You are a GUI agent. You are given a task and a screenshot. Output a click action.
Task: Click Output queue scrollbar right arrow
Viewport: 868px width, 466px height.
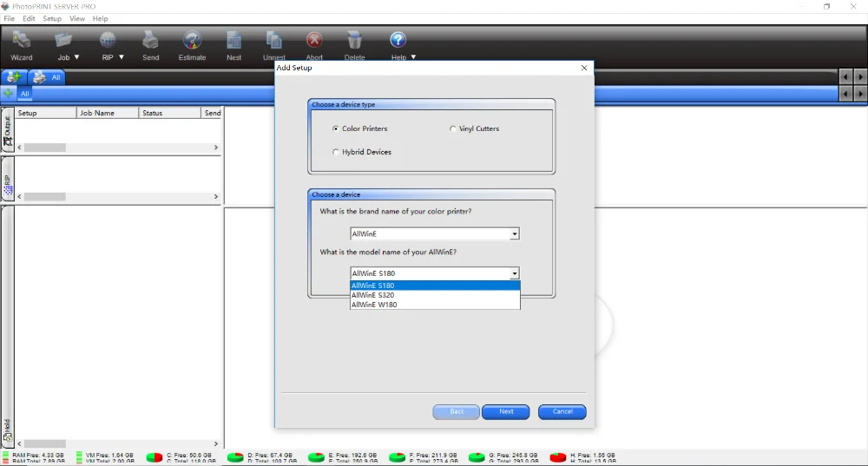coord(216,148)
